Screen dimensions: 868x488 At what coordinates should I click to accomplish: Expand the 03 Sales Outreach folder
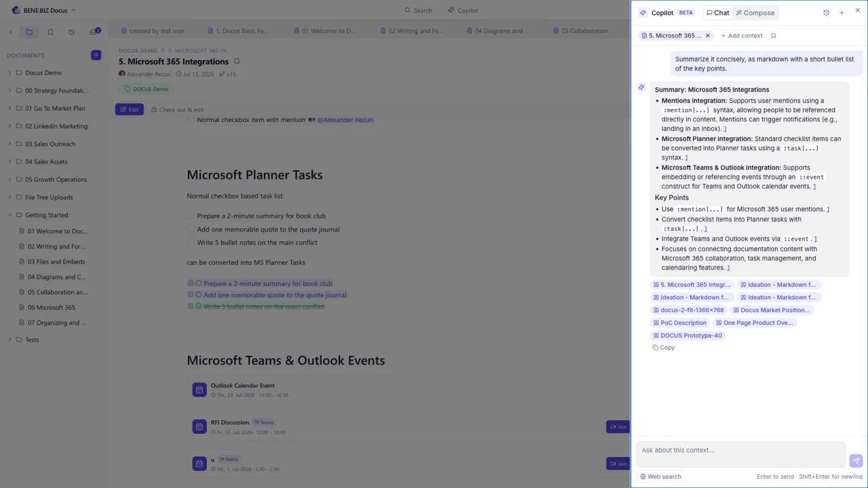click(9, 144)
